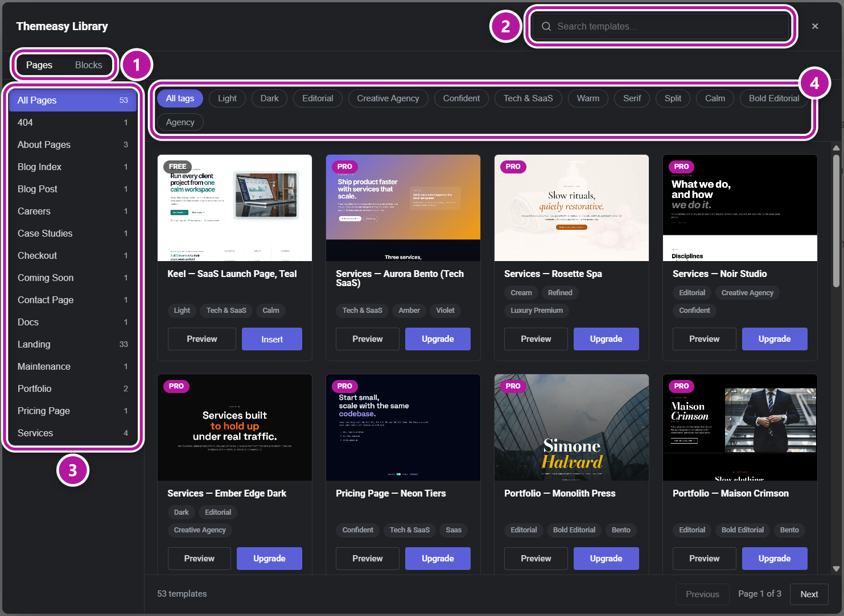
Task: Open the Keel SaaS Launch Page thumbnail
Action: tap(234, 208)
